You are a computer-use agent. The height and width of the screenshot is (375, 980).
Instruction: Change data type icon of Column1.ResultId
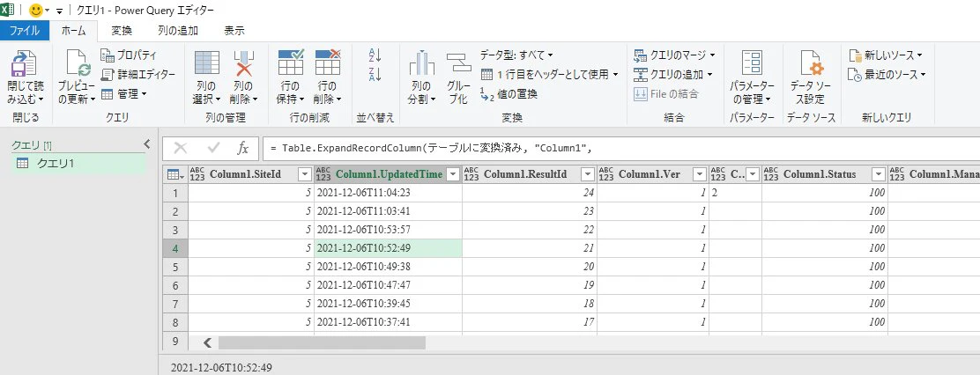pos(471,174)
